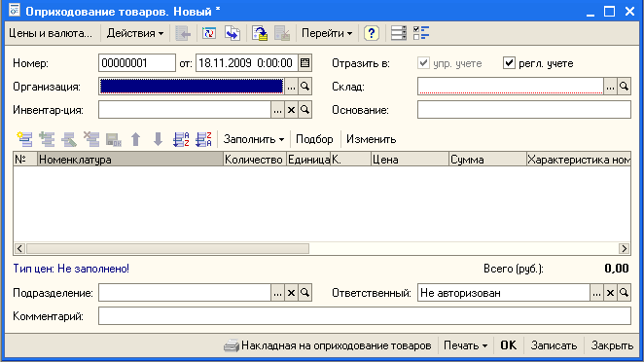Open selection list for Инвентар-ция

click(277, 110)
